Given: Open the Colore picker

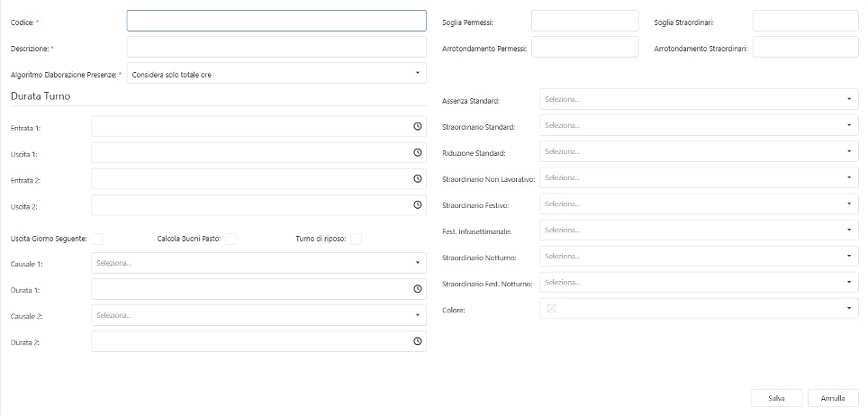Looking at the screenshot, I should coord(699,309).
